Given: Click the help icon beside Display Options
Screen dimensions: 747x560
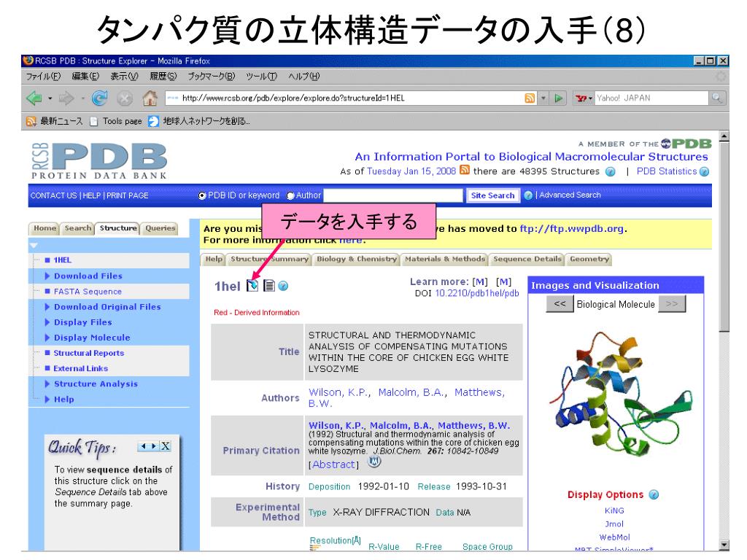Looking at the screenshot, I should coord(654,495).
